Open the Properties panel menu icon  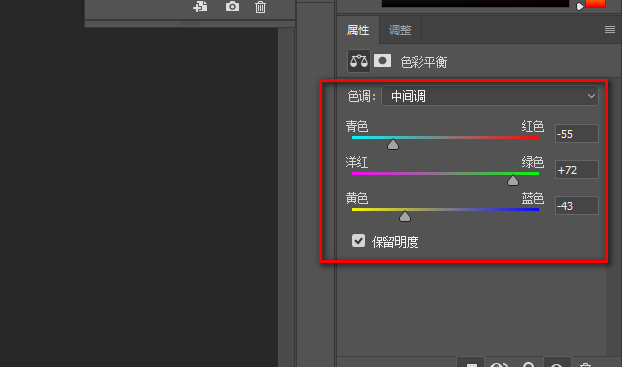coord(610,30)
